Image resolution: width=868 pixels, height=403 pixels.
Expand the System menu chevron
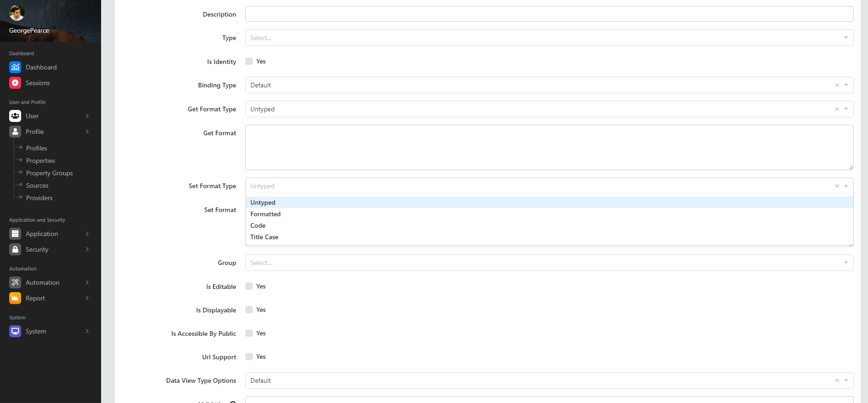[87, 331]
